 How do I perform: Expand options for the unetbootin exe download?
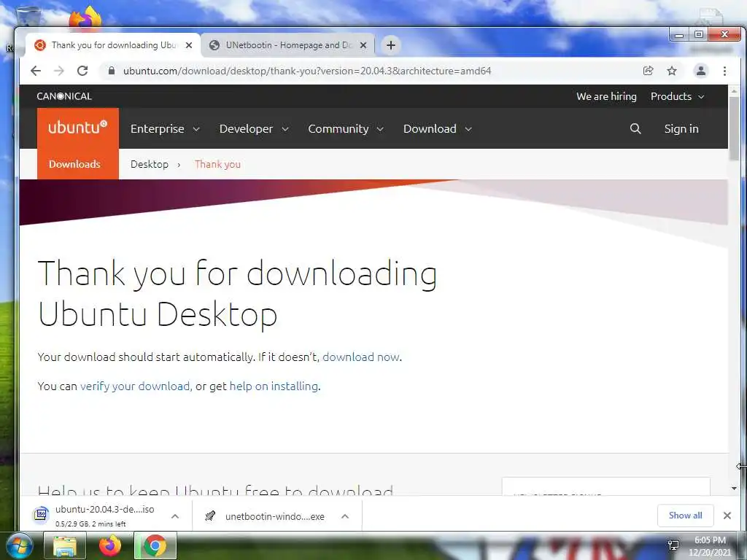(x=345, y=516)
